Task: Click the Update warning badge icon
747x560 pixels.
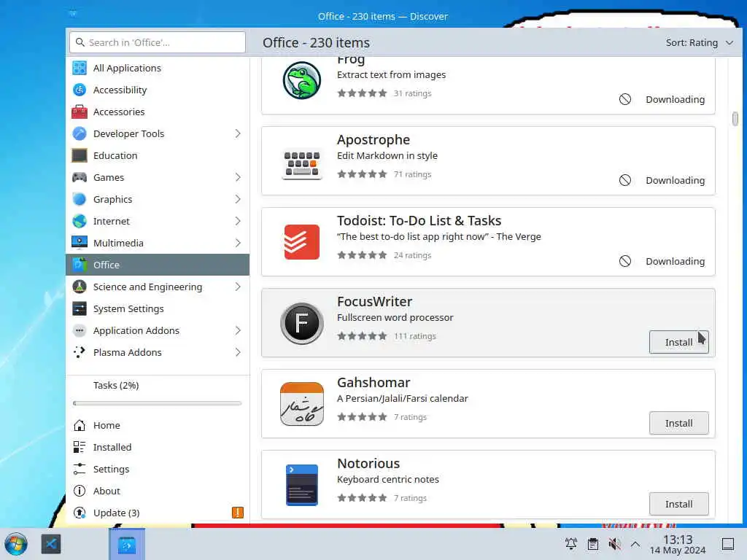Action: [x=238, y=513]
